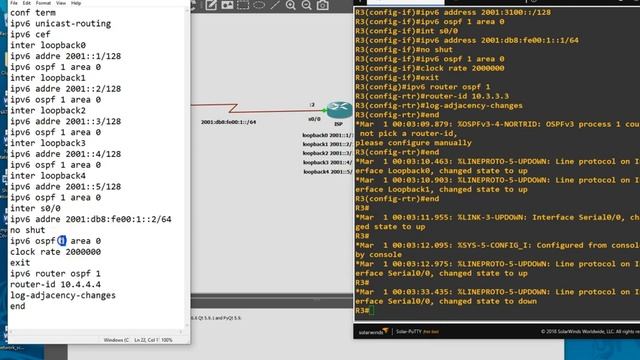
Task: Select the GNS3 add note tool
Action: coord(211,5)
